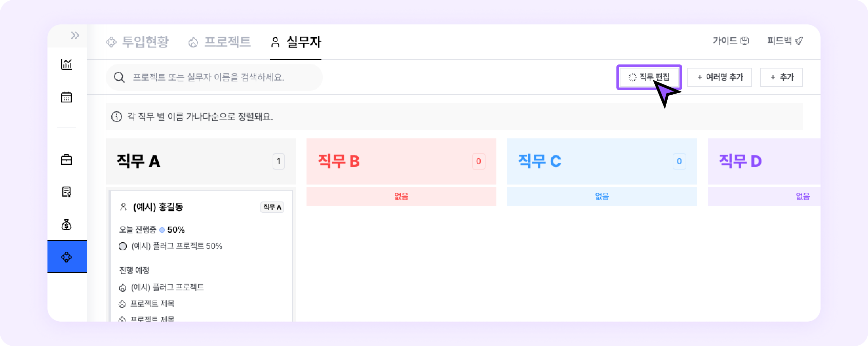The image size is (868, 346).
Task: Expand the sidebar with double-chevron icon
Action: (75, 35)
